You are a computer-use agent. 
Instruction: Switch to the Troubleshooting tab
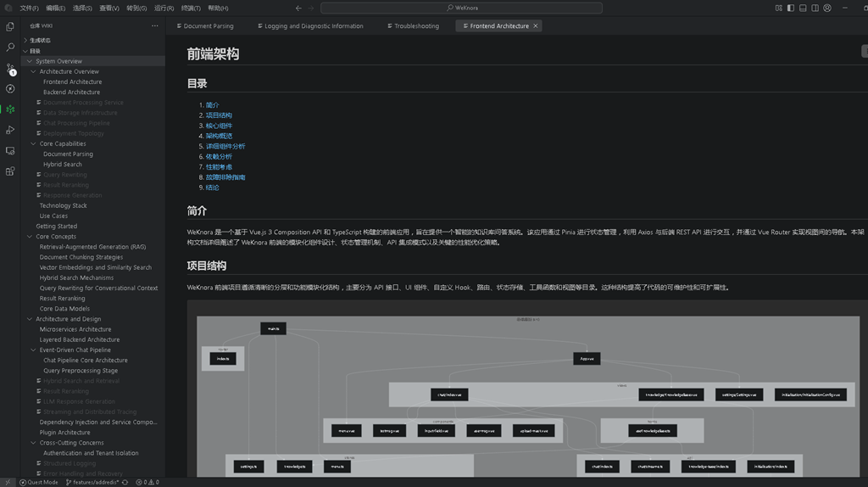point(413,26)
